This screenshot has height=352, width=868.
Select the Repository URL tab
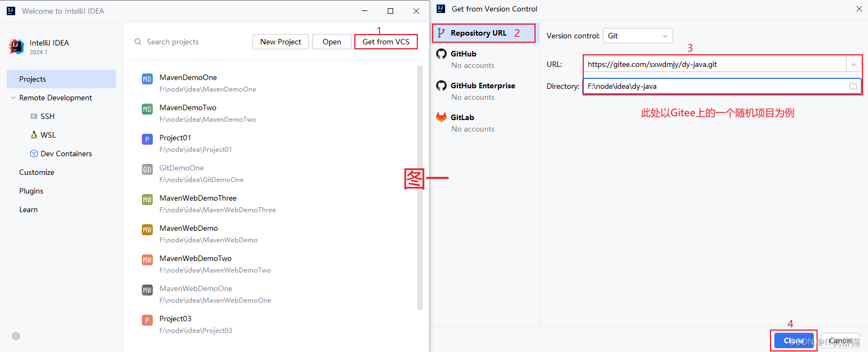tap(486, 33)
